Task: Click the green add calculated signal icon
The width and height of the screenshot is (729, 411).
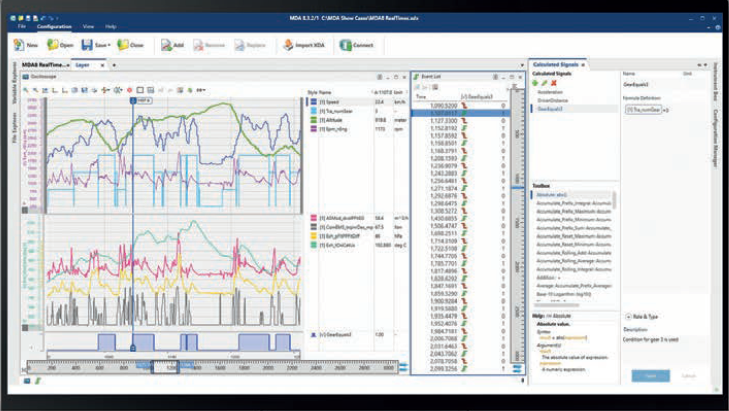Action: tap(536, 82)
